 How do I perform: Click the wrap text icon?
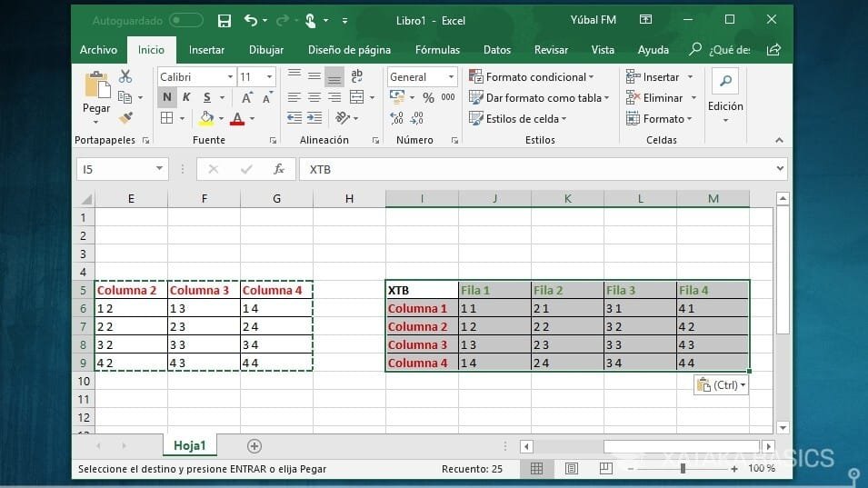click(x=357, y=76)
